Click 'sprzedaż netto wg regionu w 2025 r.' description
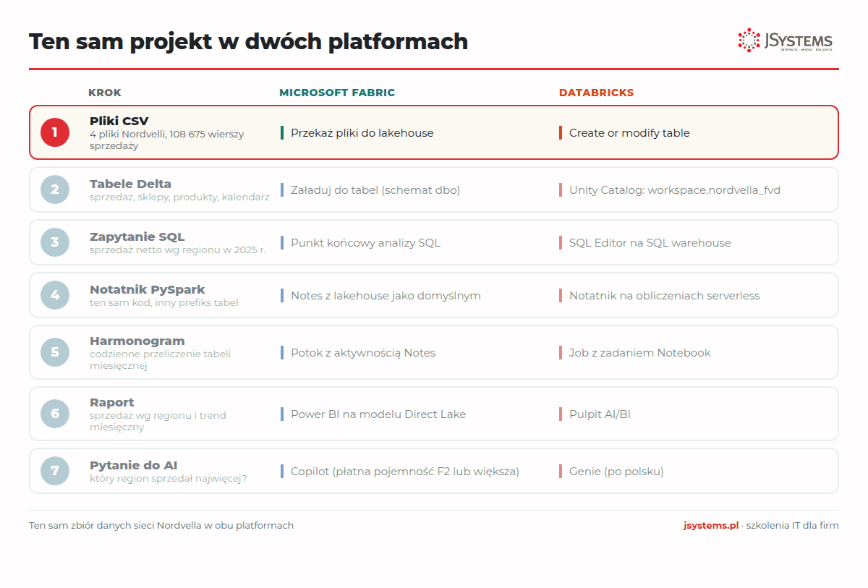 (x=177, y=250)
